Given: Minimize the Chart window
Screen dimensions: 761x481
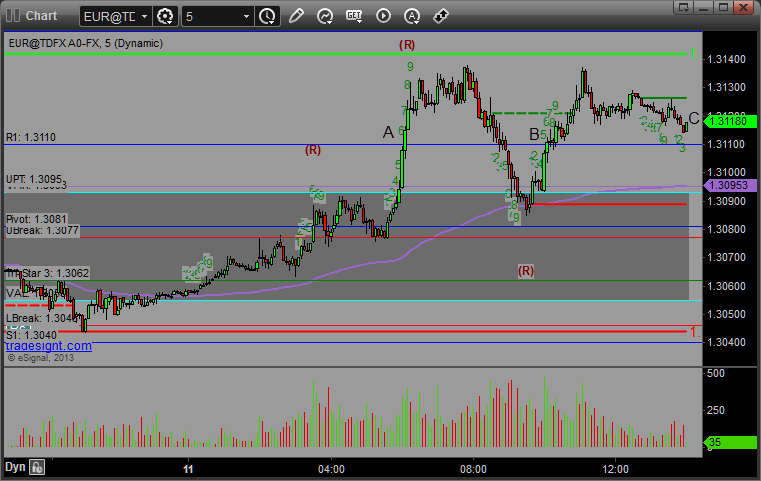Looking at the screenshot, I should click(705, 7).
